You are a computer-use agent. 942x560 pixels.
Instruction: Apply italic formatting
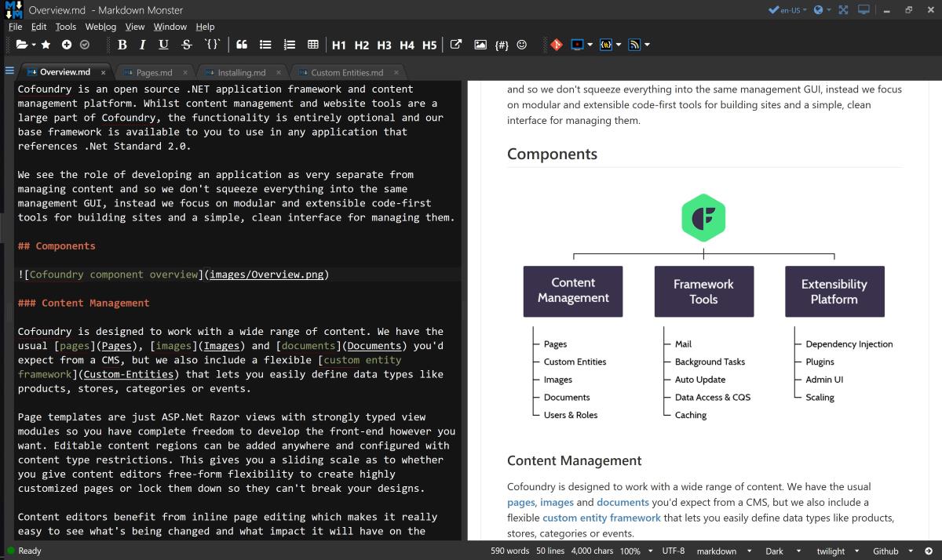tap(143, 45)
